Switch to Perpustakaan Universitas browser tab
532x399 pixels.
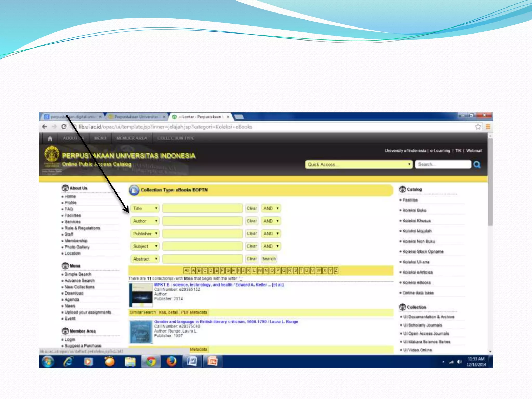click(x=136, y=117)
